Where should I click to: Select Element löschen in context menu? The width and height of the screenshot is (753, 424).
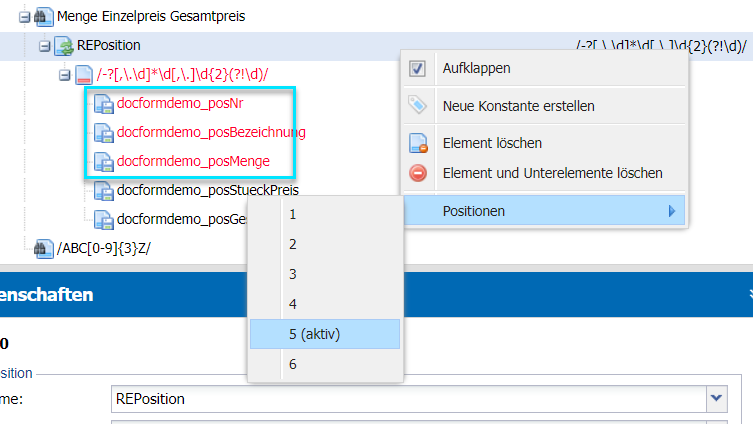(492, 143)
